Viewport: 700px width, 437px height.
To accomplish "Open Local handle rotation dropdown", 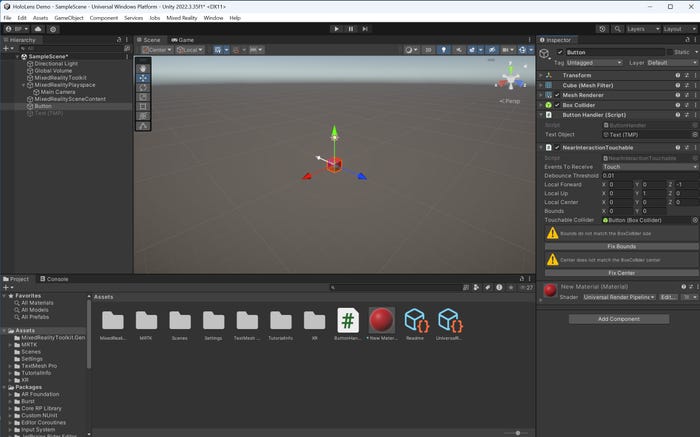I will pyautogui.click(x=190, y=50).
